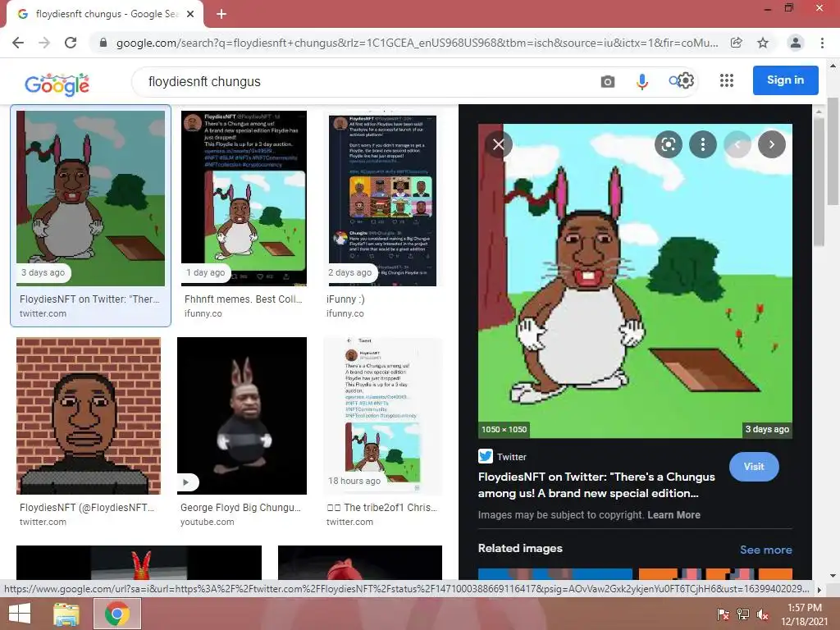Open network status in system tray
Viewport: 840px width, 630px height.
coord(743,614)
